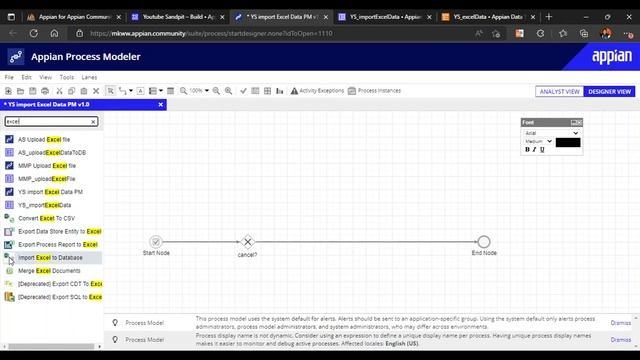640x360 pixels.
Task: Select the text annotation tool
Action: tap(140, 91)
